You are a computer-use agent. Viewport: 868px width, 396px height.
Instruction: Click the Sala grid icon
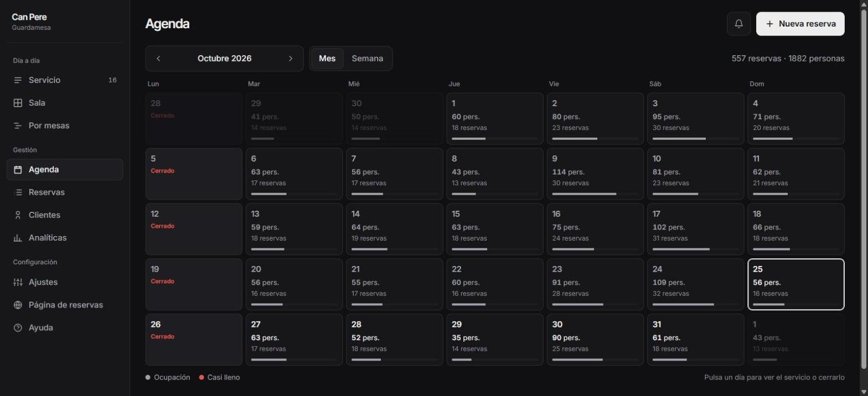[18, 103]
